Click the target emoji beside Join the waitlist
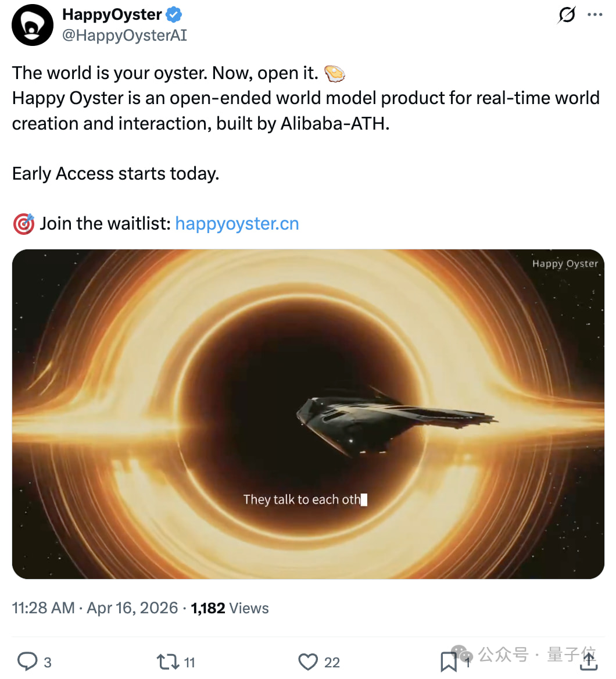 [23, 224]
